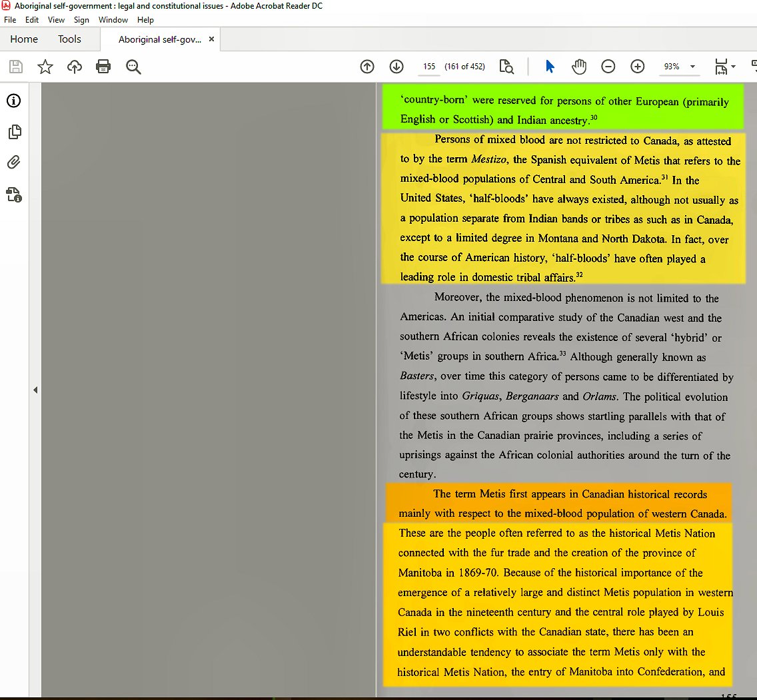Image resolution: width=757 pixels, height=700 pixels.
Task: Click the Save file icon
Action: point(16,67)
